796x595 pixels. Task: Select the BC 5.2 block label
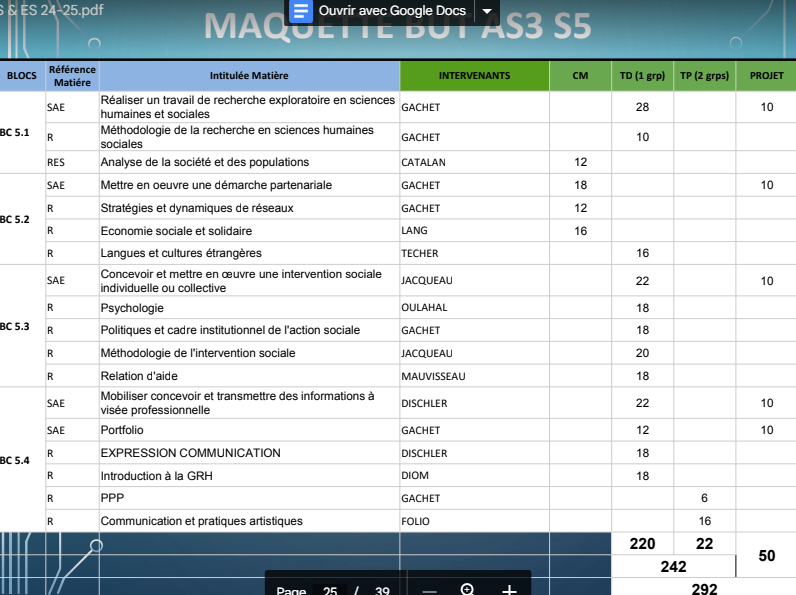(x=15, y=219)
